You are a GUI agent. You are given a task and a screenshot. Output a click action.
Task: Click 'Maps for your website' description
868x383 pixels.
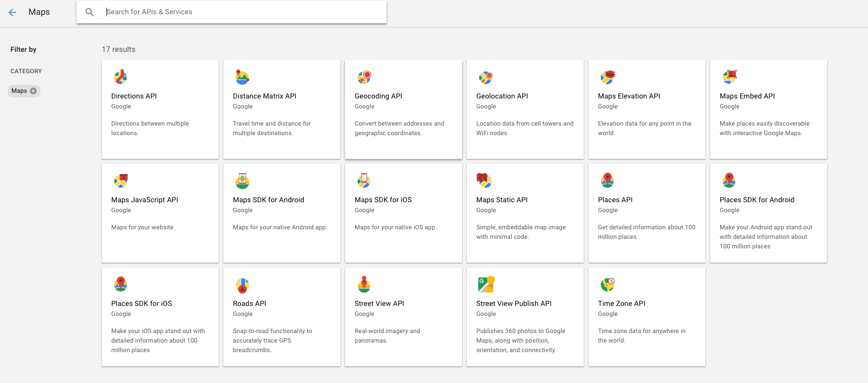coord(142,227)
